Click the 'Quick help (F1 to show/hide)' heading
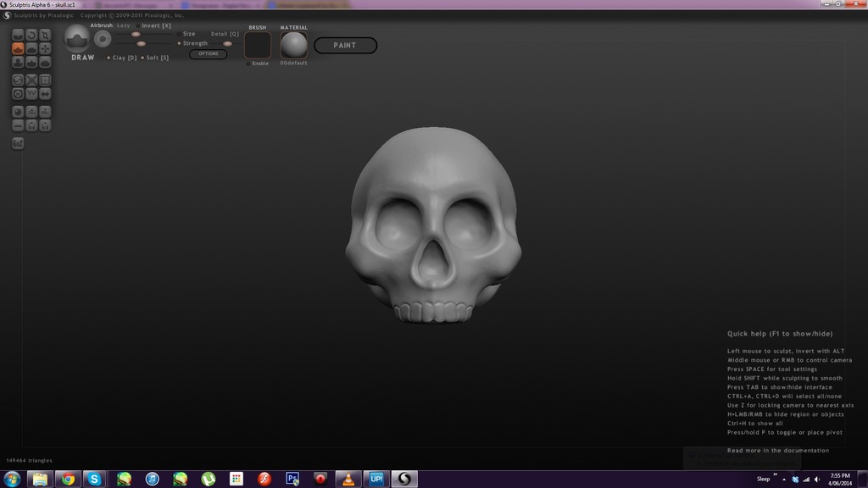868x488 pixels. (780, 334)
